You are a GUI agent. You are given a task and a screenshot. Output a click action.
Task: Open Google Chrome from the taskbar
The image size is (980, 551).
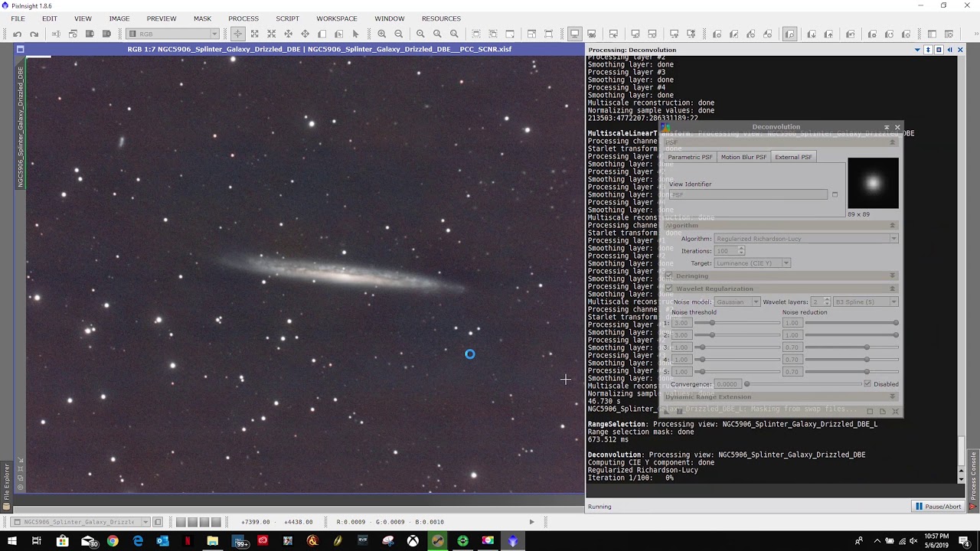coord(113,541)
